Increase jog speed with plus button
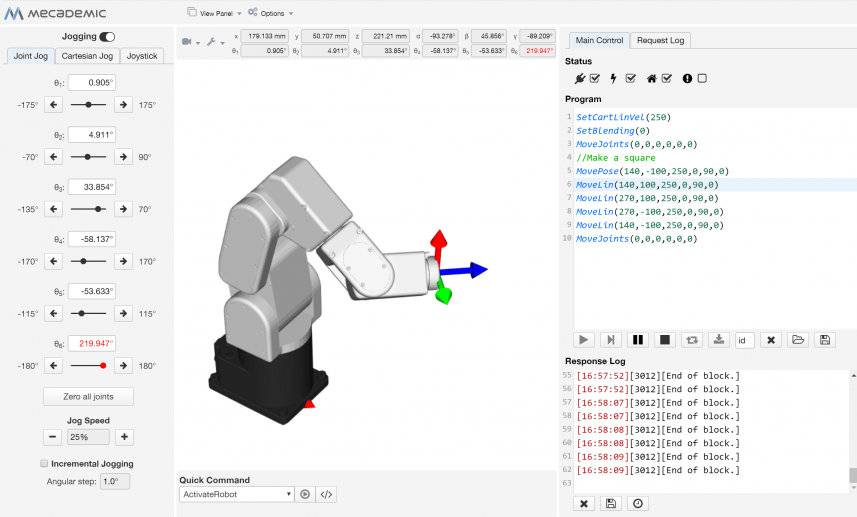 (124, 437)
